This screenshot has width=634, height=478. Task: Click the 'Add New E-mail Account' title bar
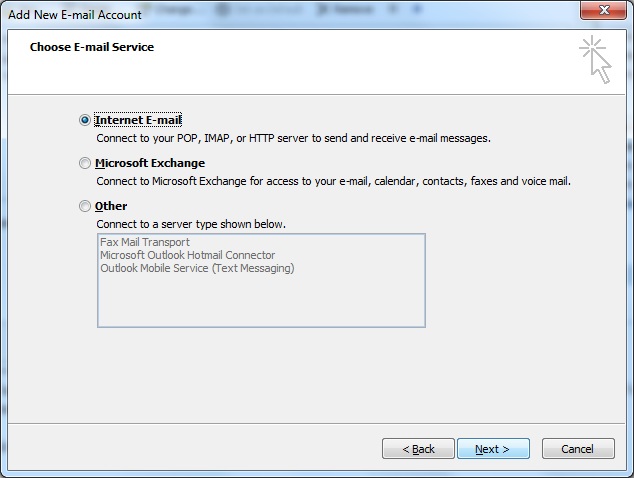pyautogui.click(x=75, y=15)
